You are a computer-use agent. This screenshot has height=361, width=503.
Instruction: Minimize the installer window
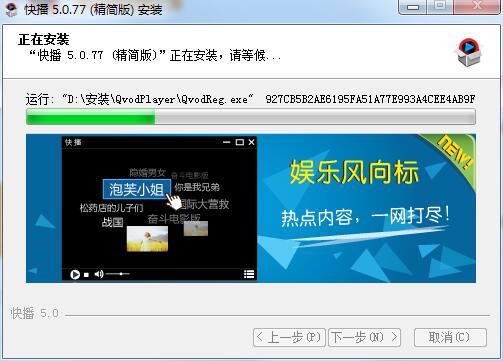(413, 7)
